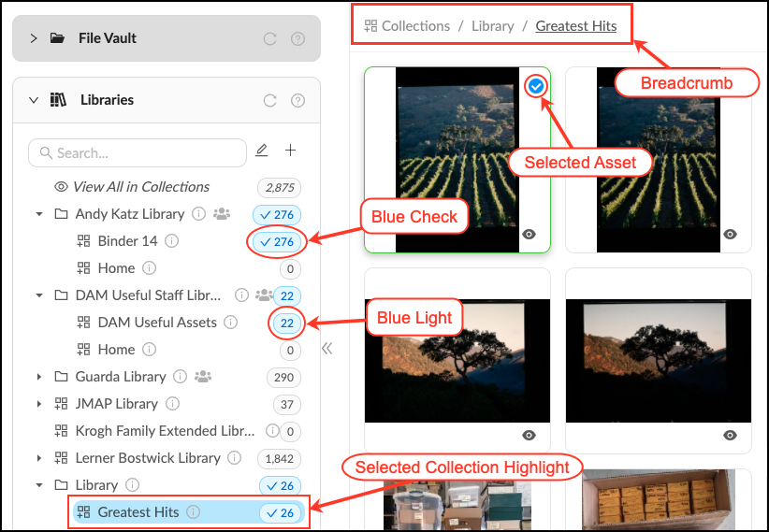
Task: Toggle eye icon on second tree silhouette thumbnail
Action: tap(731, 435)
